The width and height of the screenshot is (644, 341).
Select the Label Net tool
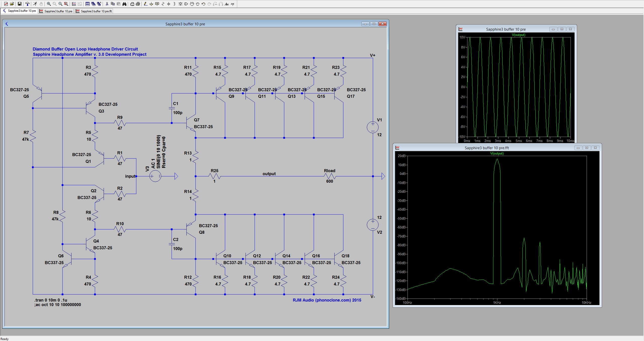[157, 4]
